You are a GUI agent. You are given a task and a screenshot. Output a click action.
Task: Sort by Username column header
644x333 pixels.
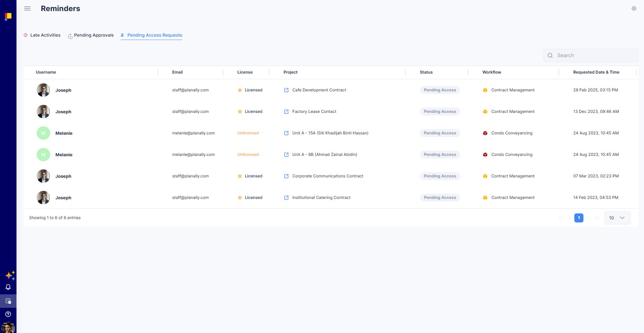[x=46, y=72]
